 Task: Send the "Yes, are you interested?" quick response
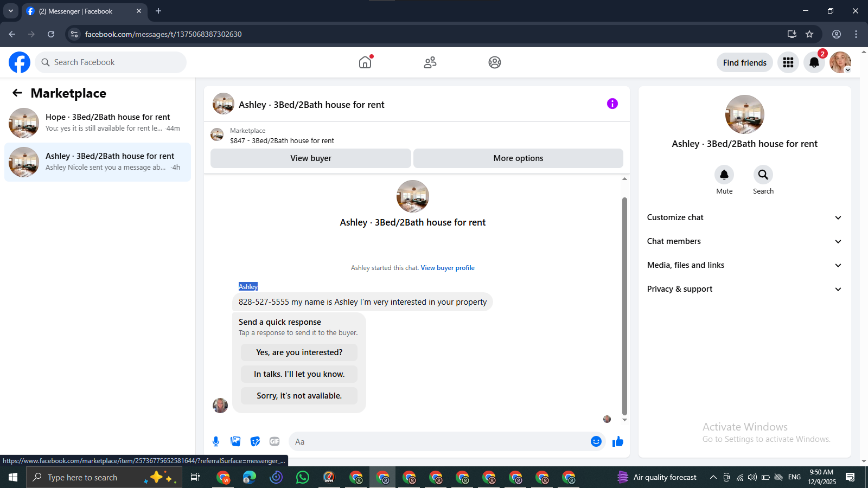pos(299,352)
